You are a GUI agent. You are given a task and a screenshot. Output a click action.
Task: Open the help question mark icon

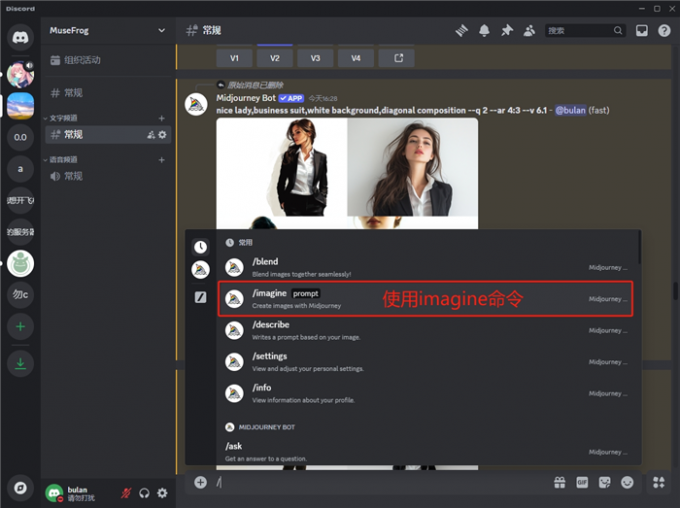click(664, 30)
